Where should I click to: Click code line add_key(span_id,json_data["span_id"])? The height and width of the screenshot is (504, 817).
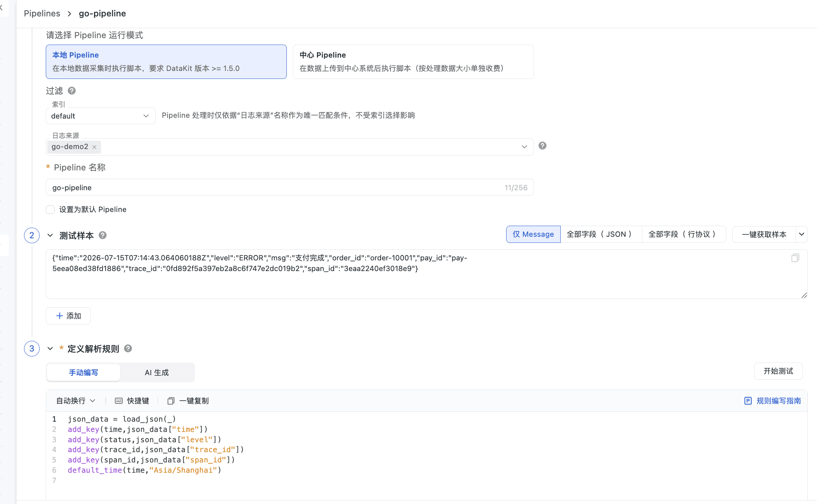click(151, 460)
